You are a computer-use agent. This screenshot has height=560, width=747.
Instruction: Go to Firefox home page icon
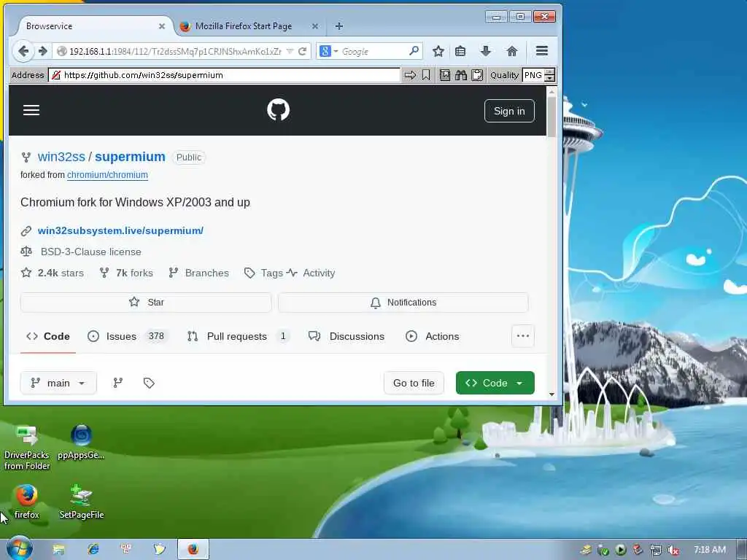(511, 51)
